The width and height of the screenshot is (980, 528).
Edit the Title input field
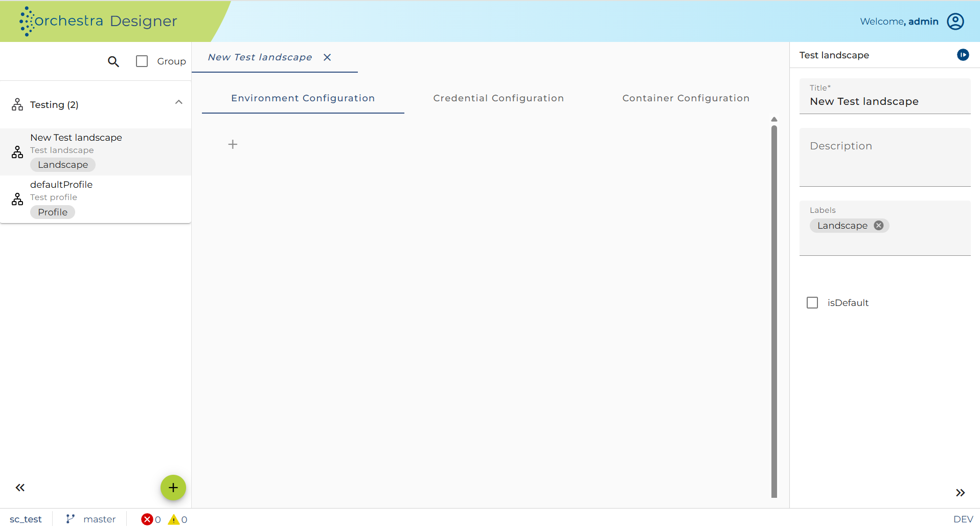click(x=885, y=96)
